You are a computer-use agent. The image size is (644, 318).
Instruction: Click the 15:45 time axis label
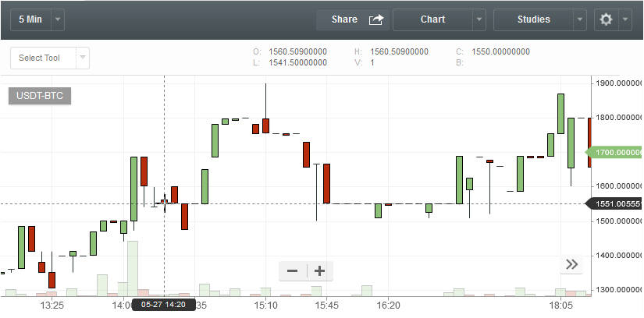click(326, 306)
